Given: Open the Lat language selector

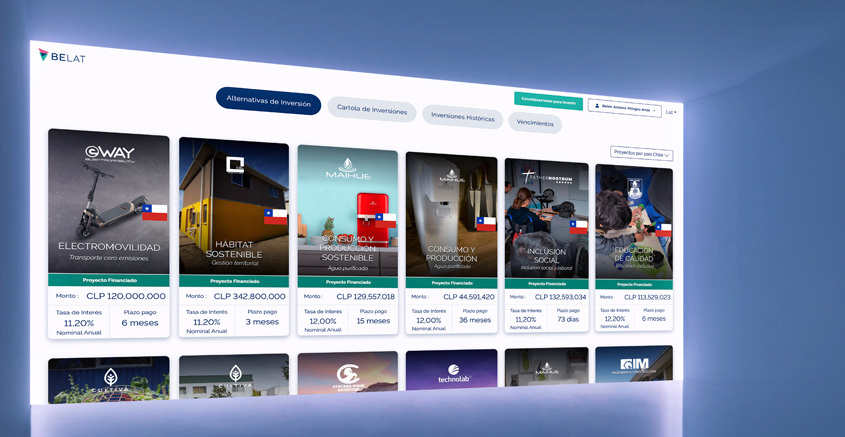Looking at the screenshot, I should click(x=671, y=112).
